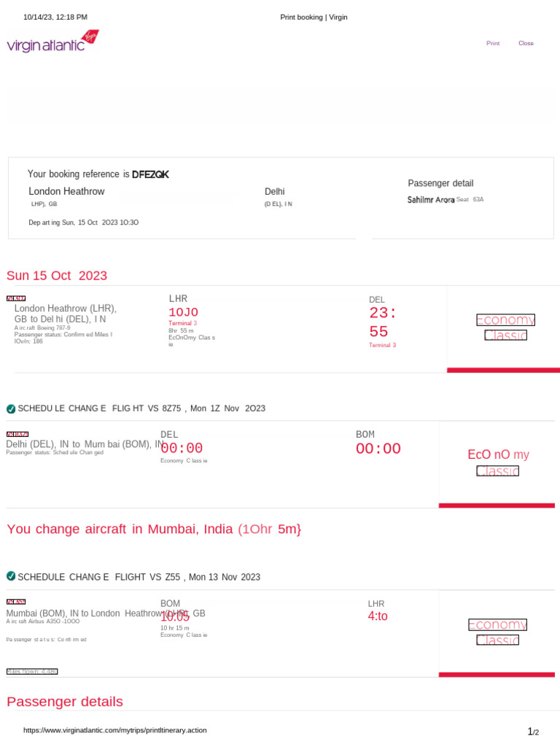Click red bar under London–Delhi fare class
Screen dimensions: 560x747
coord(503,371)
